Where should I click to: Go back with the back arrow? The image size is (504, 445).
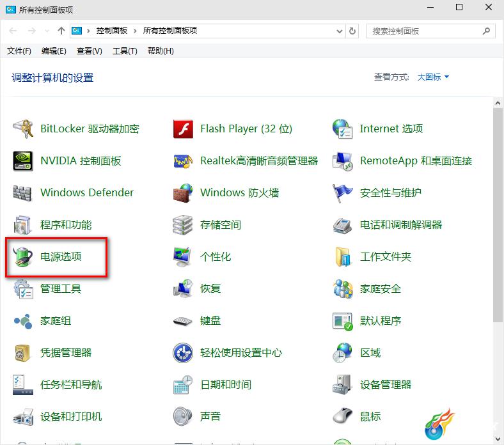[13, 31]
